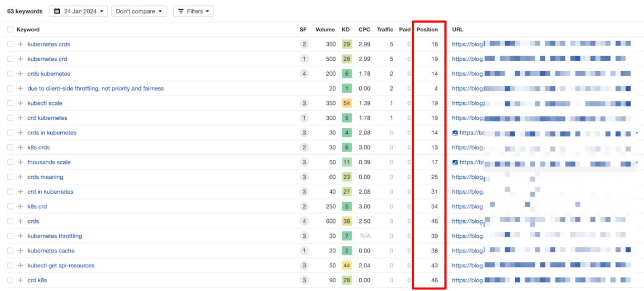644x291 pixels.
Task: Click position 31 for crd in kubernetes
Action: coord(434,192)
